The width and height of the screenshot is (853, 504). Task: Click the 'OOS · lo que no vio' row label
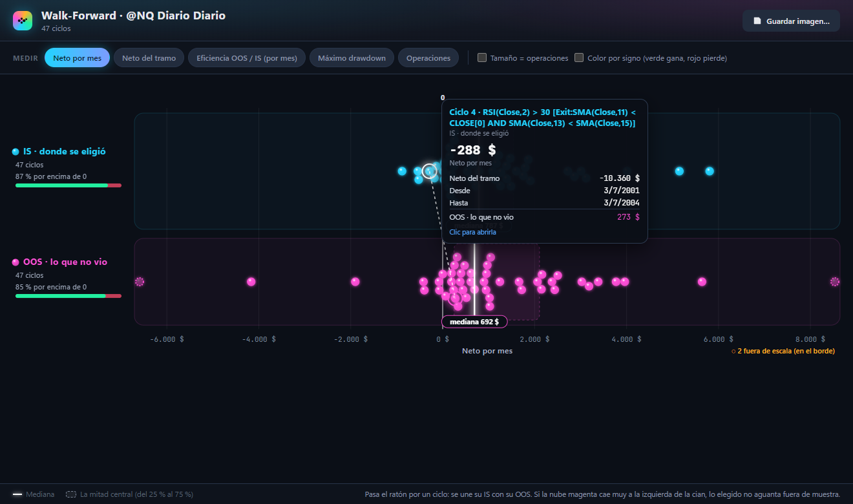[x=65, y=262]
